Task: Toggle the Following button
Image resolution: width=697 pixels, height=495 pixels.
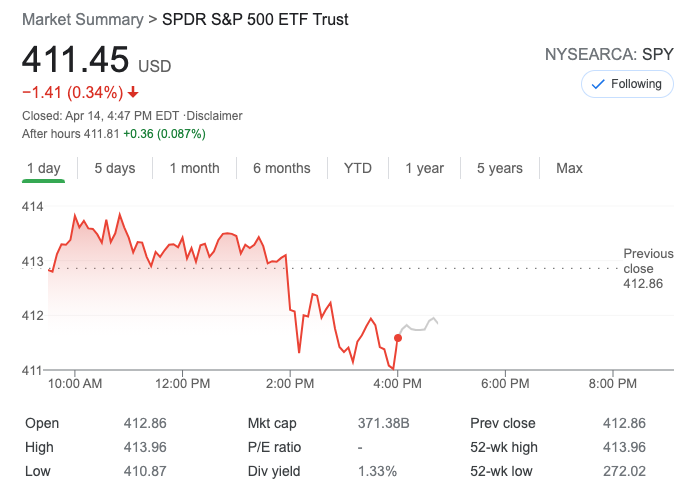Action: click(627, 84)
